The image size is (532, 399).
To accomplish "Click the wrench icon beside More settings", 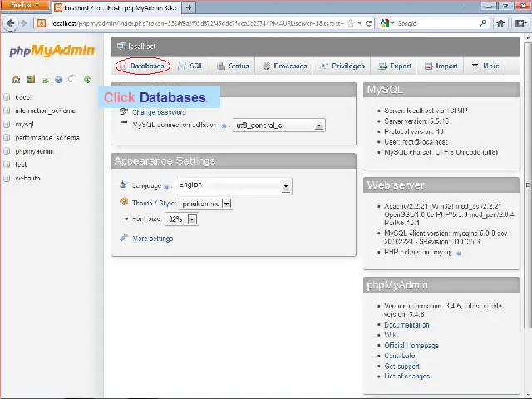I will point(124,238).
